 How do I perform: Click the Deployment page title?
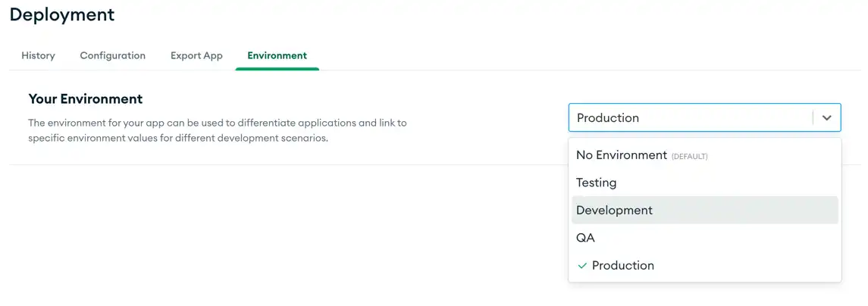tap(62, 14)
